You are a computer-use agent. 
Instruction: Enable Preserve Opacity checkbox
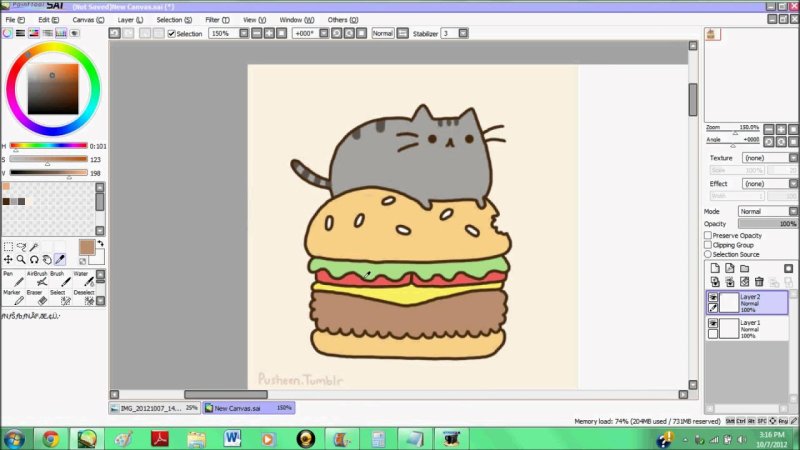point(709,235)
